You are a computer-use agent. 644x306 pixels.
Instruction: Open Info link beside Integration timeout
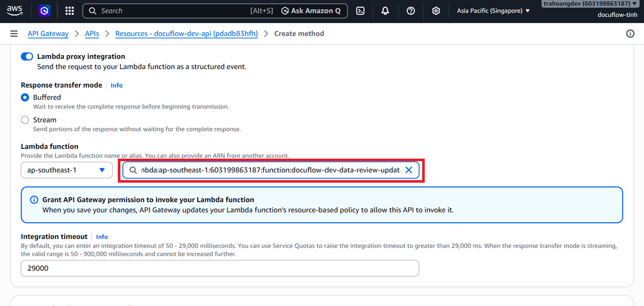pos(102,237)
